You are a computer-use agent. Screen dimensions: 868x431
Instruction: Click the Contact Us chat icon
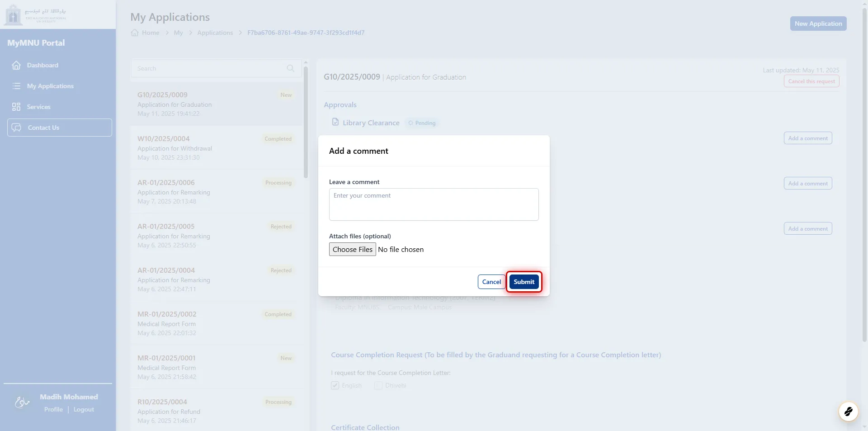coord(17,128)
